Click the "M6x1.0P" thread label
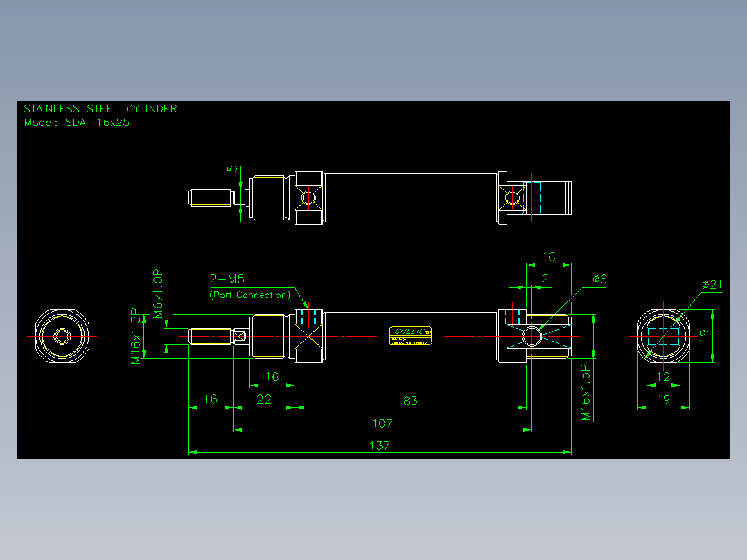Screen dimensions: 747x560 point(158,294)
